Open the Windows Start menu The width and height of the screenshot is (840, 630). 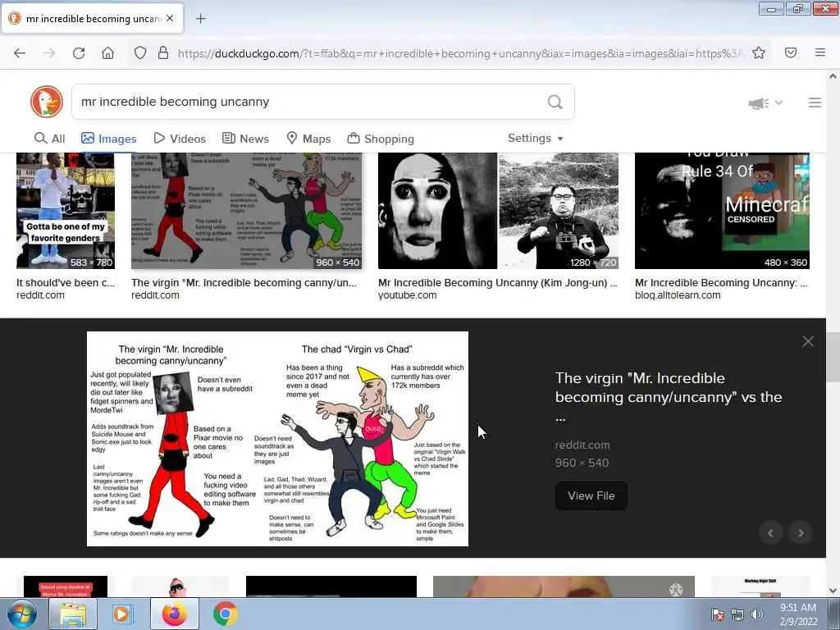tap(21, 614)
